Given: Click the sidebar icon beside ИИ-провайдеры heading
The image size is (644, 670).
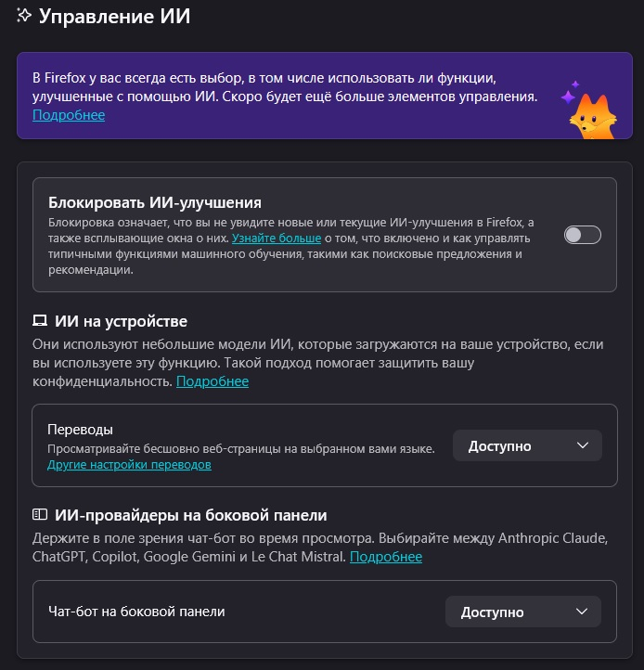Looking at the screenshot, I should [x=40, y=514].
